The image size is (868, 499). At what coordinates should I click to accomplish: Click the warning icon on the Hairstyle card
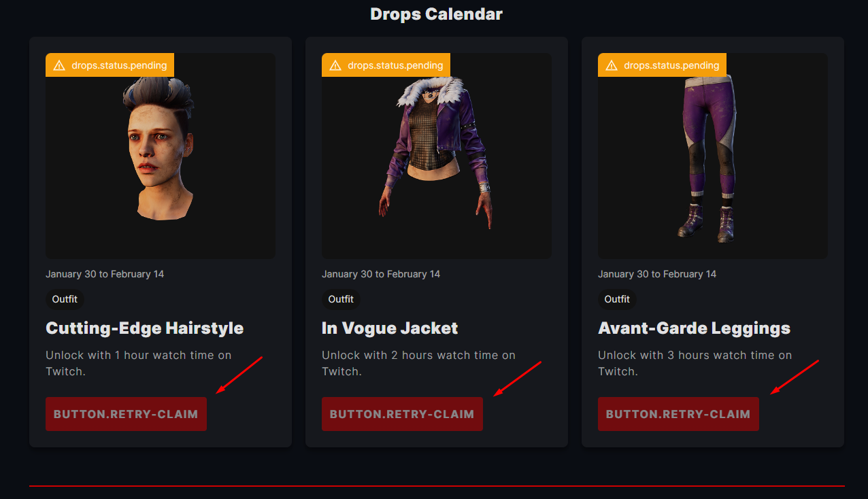coord(59,65)
